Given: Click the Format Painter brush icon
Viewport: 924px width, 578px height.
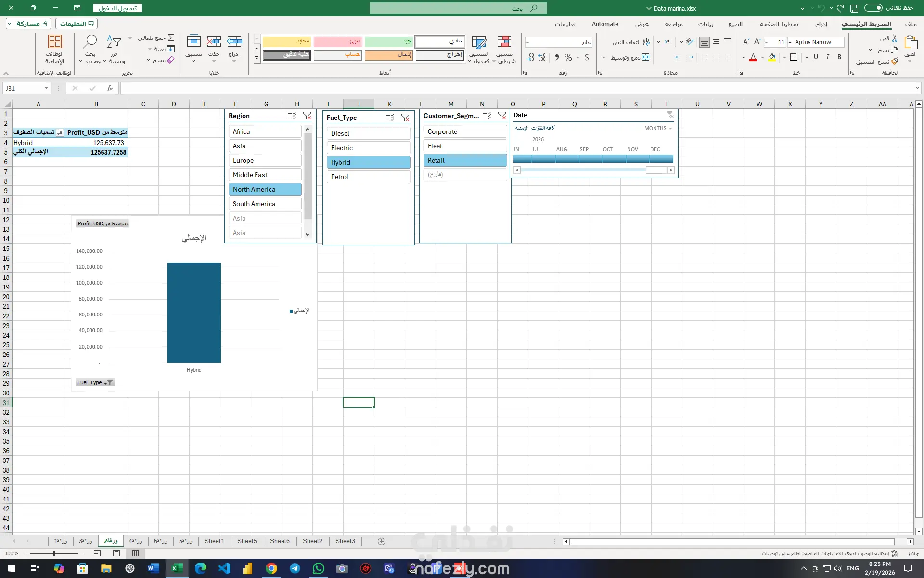Looking at the screenshot, I should 895,62.
